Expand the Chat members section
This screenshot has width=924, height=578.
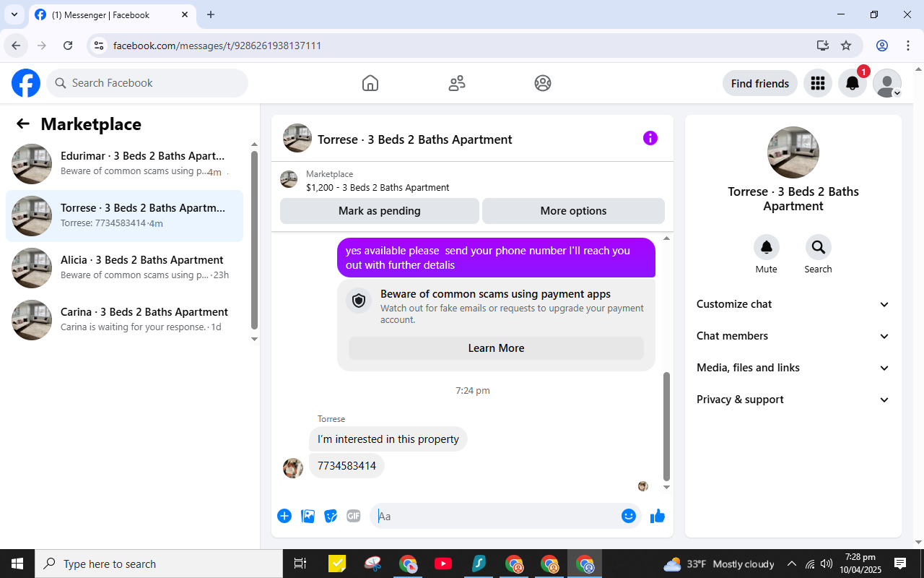click(793, 336)
